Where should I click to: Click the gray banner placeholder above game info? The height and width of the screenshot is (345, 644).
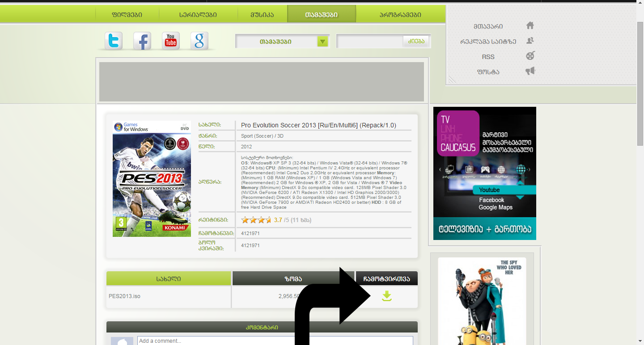click(262, 82)
